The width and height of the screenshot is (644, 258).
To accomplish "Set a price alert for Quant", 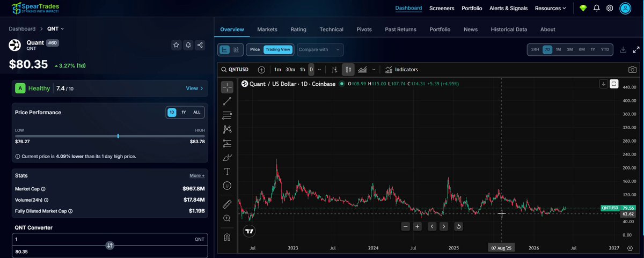I will coord(188,45).
